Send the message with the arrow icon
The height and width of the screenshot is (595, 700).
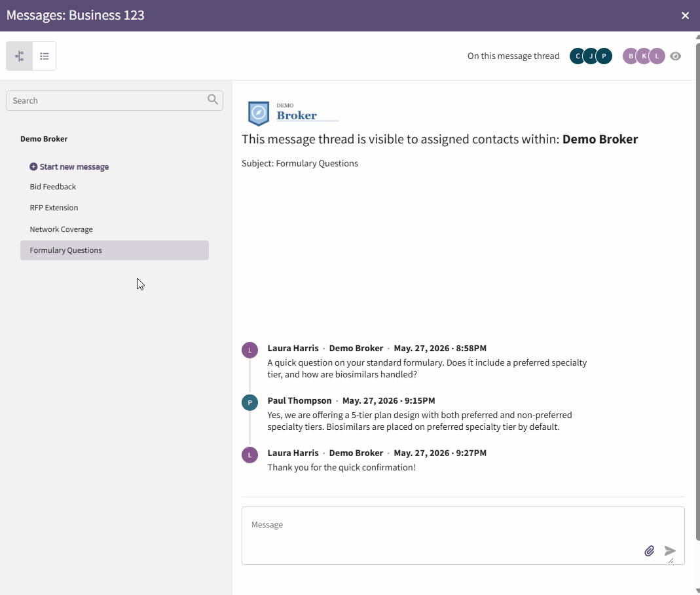[670, 551]
